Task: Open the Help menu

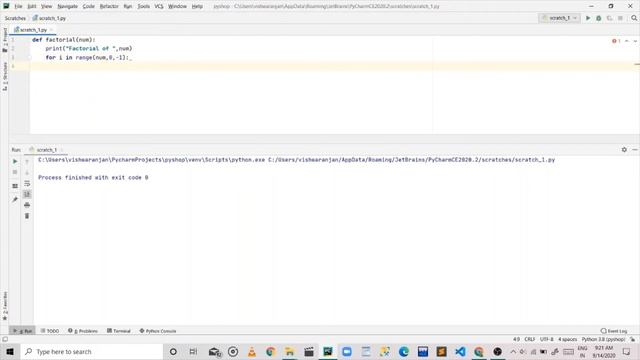Action: pyautogui.click(x=197, y=6)
